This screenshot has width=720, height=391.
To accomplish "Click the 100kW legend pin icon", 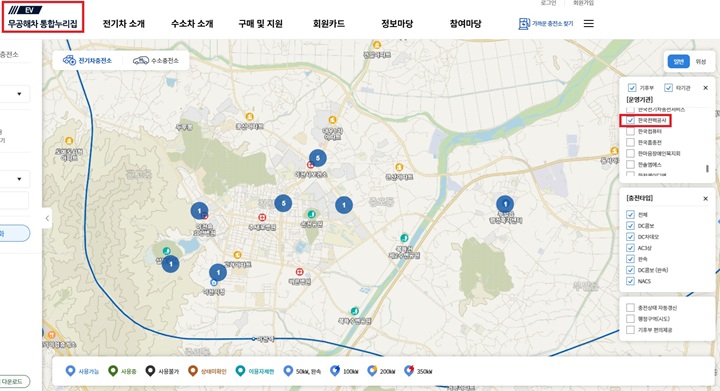I will (335, 371).
